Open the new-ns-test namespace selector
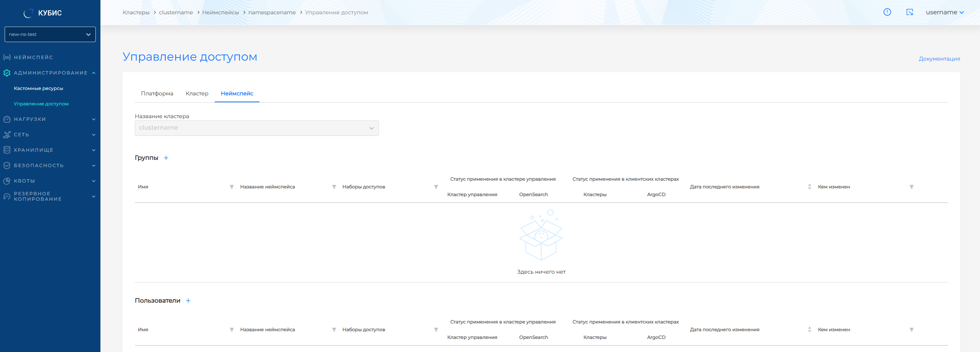The image size is (980, 352). pyautogui.click(x=50, y=34)
